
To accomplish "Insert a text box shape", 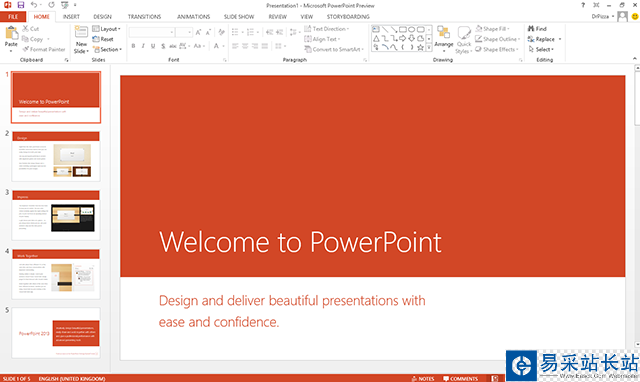I will pos(376,29).
